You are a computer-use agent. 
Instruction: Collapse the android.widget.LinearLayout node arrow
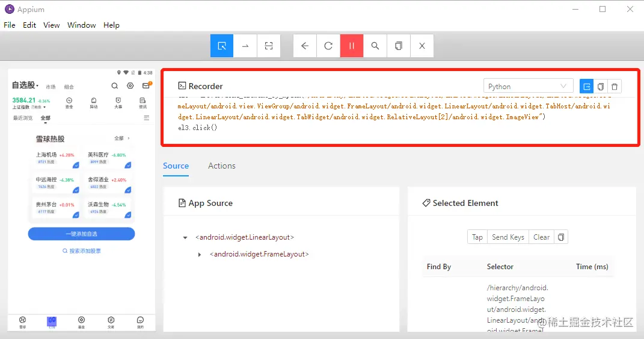click(185, 237)
